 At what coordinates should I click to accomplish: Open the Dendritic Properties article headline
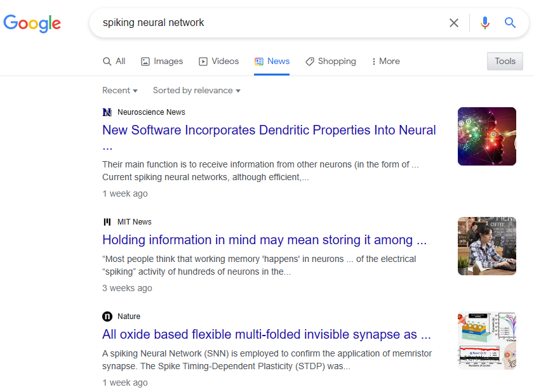click(x=269, y=138)
